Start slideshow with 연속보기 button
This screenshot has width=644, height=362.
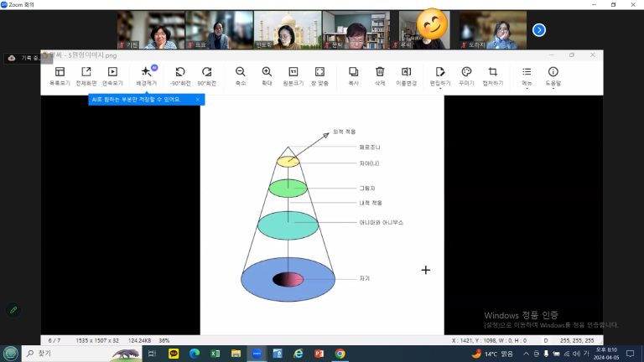[x=112, y=75]
